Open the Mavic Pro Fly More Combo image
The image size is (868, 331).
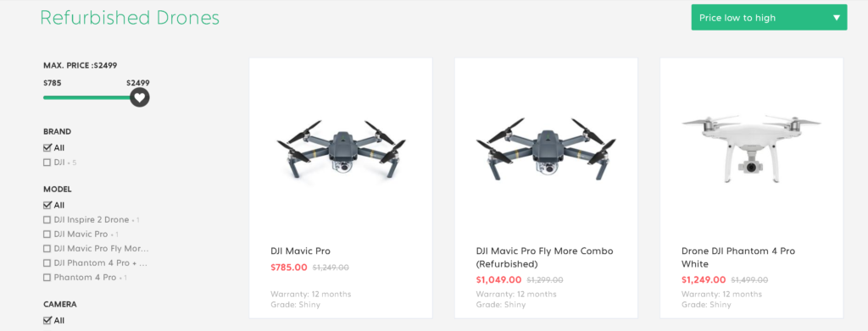(x=546, y=150)
